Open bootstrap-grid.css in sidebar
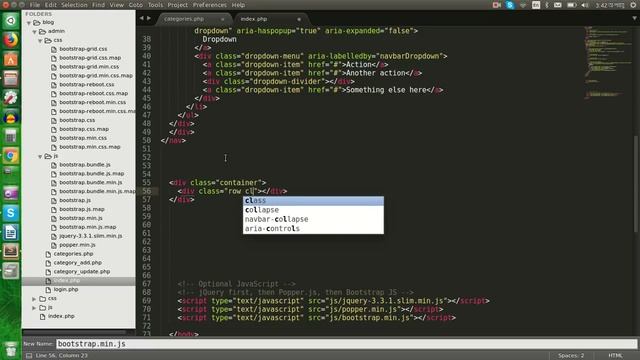 pyautogui.click(x=83, y=49)
